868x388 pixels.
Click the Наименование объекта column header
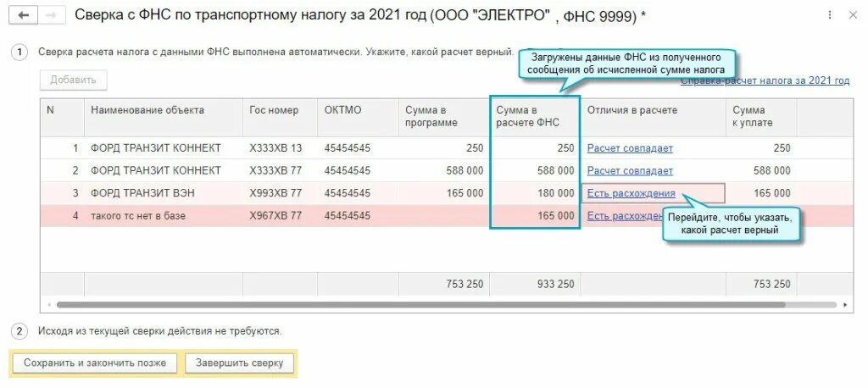164,118
